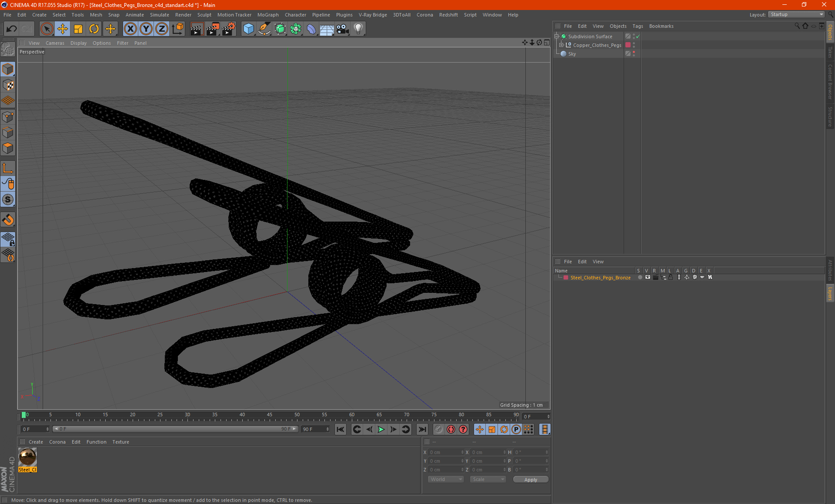Open the Scale mode dropdown

point(488,479)
